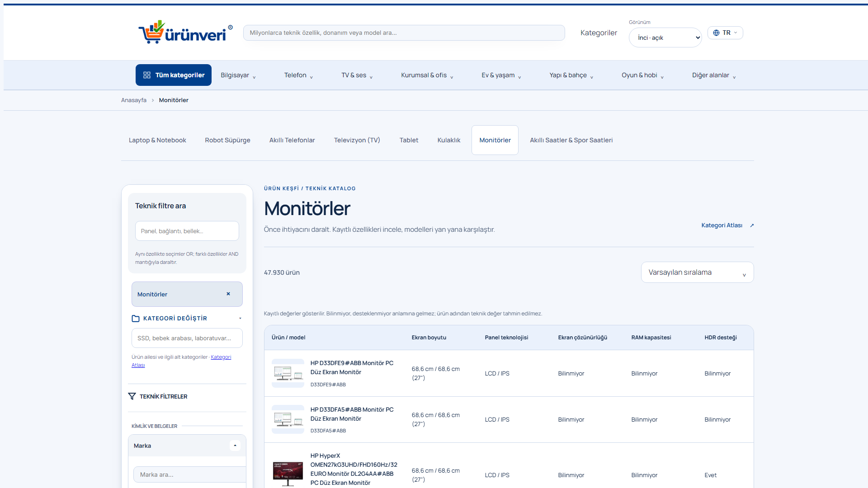Focus the category search input with SSD placeholder

[x=187, y=338]
